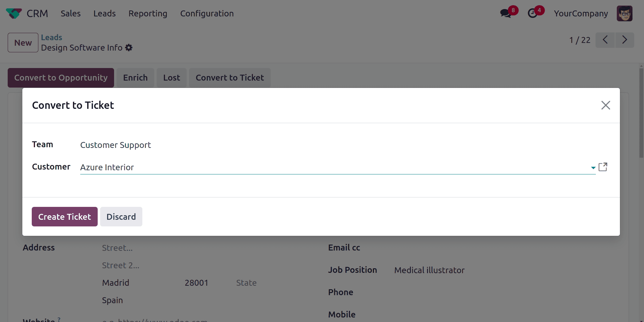
Task: Open the Reporting menu
Action: click(148, 13)
